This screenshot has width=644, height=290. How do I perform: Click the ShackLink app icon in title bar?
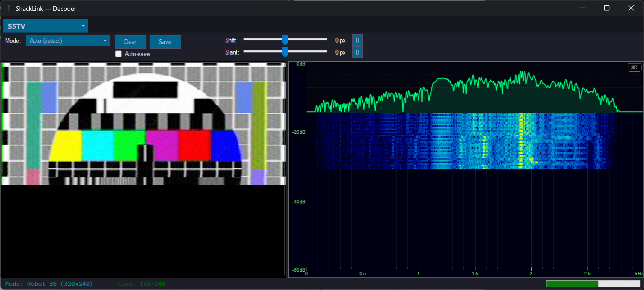[x=9, y=8]
